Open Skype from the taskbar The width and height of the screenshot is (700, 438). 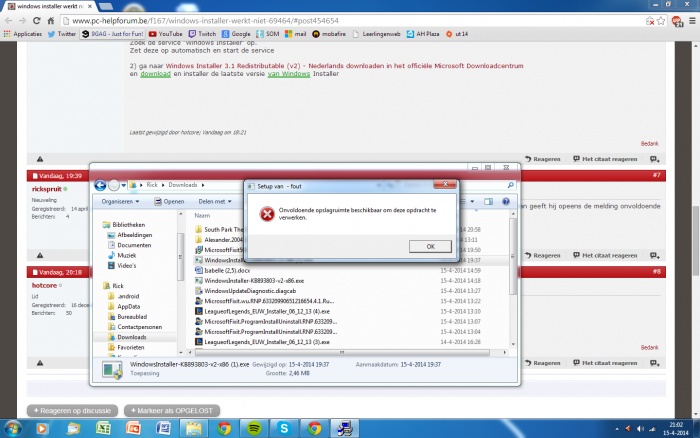(284, 429)
